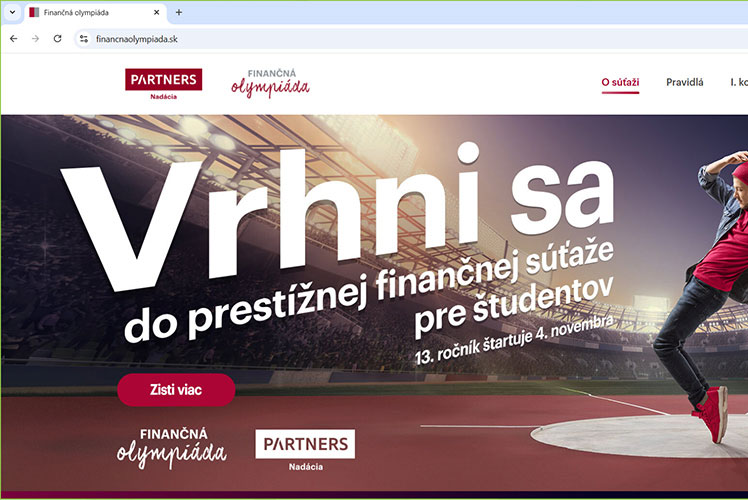Open the O súťaži menu item

point(620,82)
